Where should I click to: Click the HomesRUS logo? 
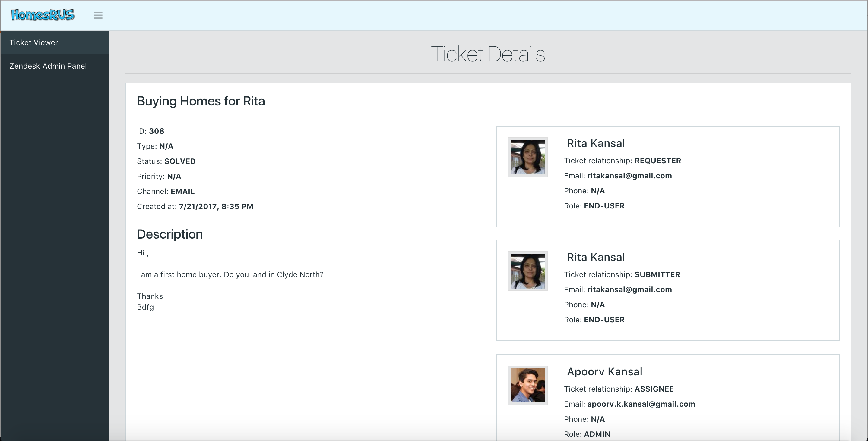tap(43, 15)
